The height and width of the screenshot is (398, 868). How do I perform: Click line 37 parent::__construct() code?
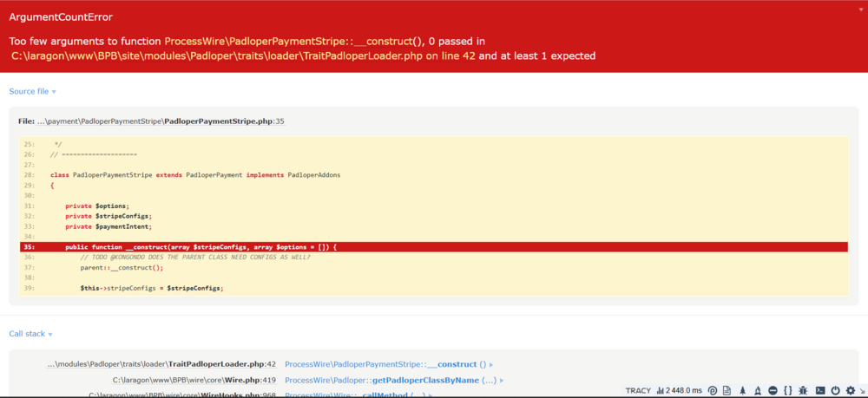(122, 268)
